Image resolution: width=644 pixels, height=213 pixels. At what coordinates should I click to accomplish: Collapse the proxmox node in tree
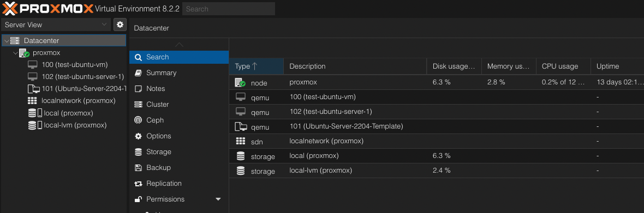pyautogui.click(x=15, y=53)
